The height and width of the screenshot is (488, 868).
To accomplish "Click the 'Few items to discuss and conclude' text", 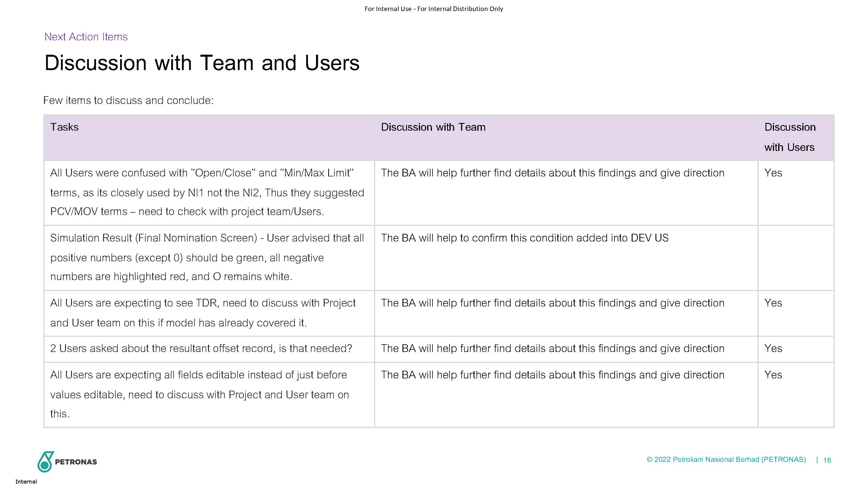I will (128, 101).
